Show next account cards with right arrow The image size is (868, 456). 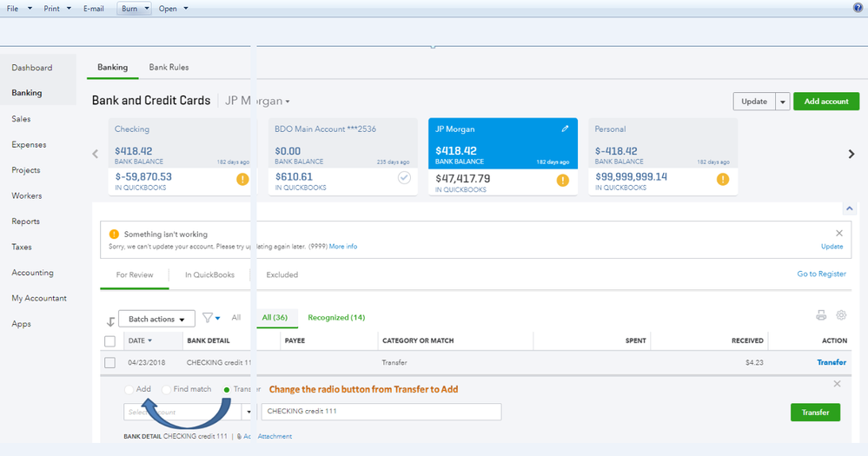click(x=851, y=154)
